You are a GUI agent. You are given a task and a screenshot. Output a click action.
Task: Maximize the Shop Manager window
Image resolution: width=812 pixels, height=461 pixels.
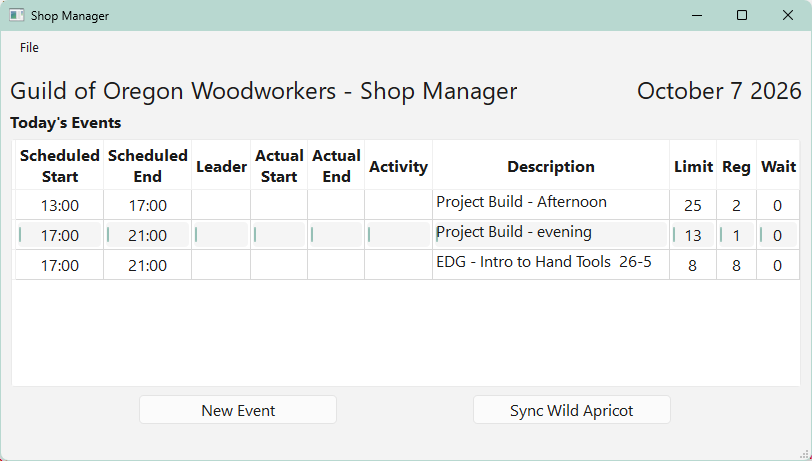[742, 16]
